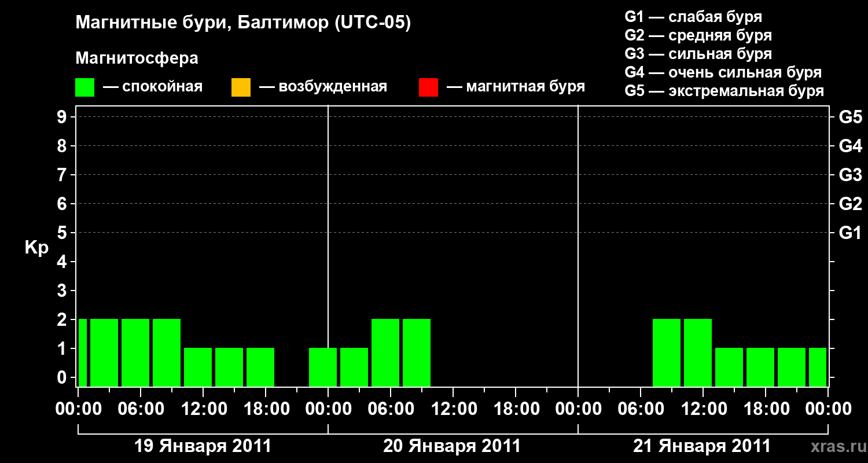Click the G4 marker on right axis
Screen dimensions: 868x463
(x=850, y=146)
